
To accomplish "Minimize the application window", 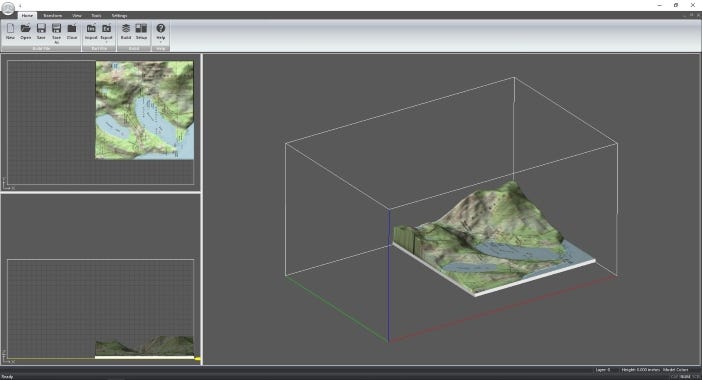I will coord(659,5).
